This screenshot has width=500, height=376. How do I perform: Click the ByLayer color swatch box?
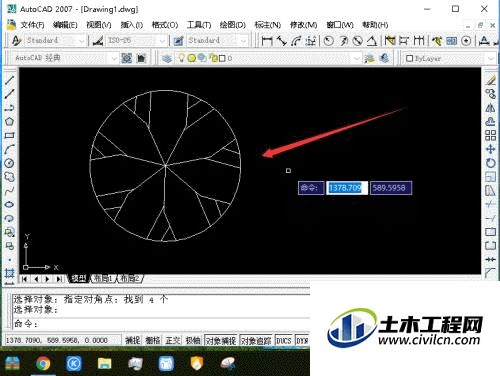point(410,59)
